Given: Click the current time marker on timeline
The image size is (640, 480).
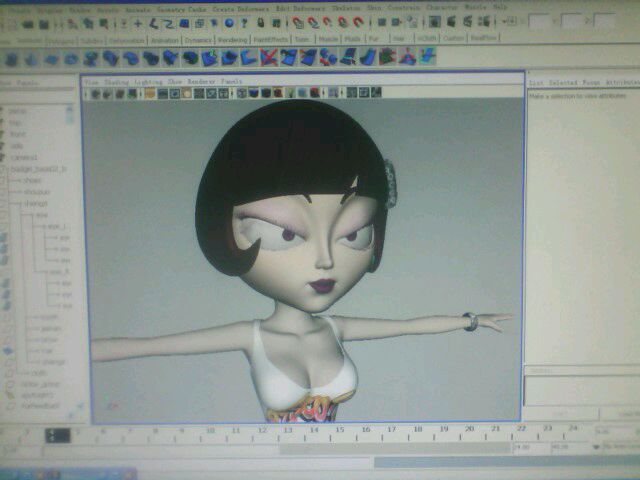Looking at the screenshot, I should (58, 436).
